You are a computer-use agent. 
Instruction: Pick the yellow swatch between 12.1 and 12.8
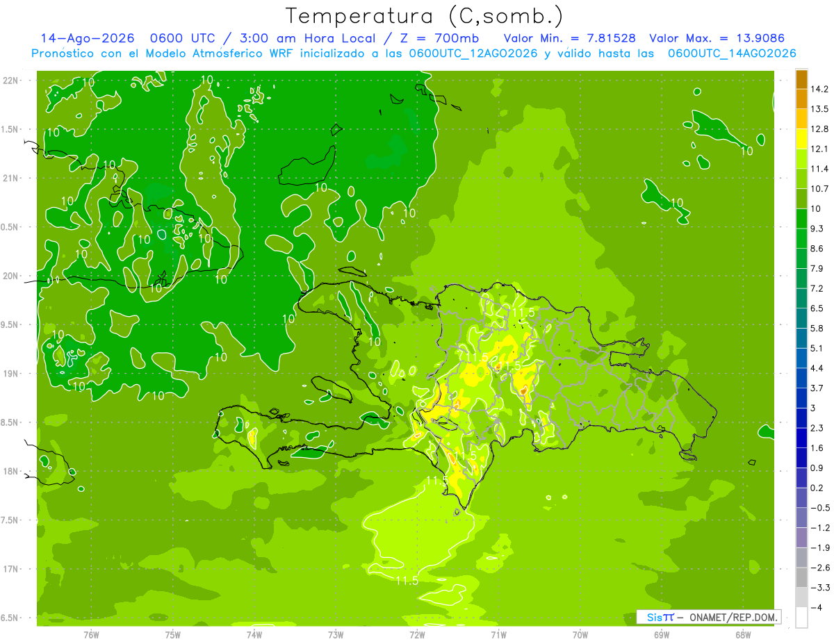click(x=801, y=139)
